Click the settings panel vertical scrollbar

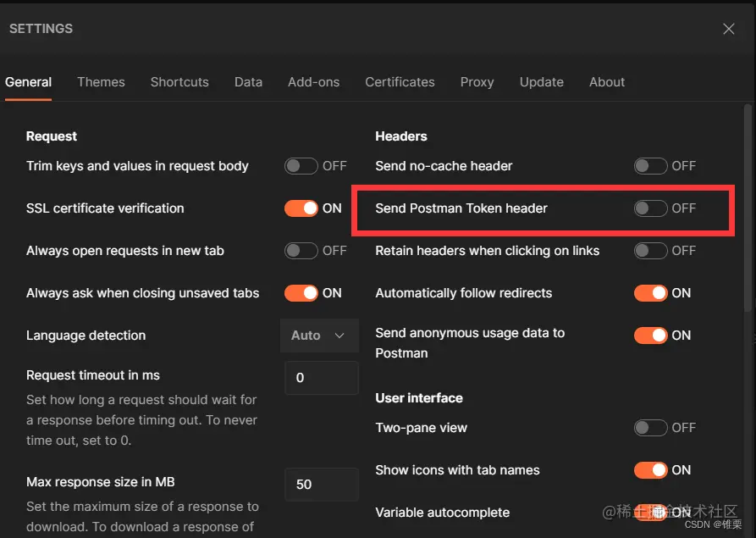748,208
